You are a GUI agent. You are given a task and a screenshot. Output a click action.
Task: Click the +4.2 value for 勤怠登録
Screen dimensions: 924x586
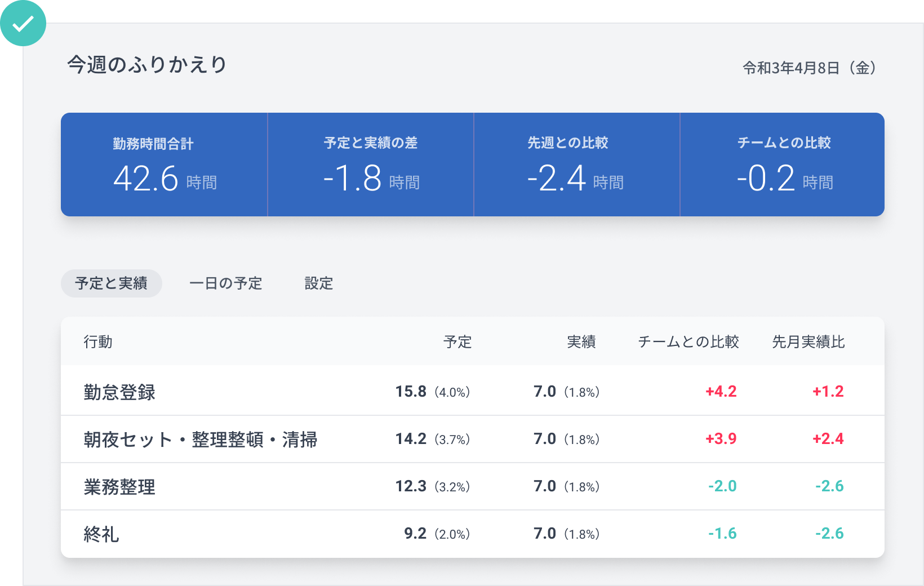pyautogui.click(x=721, y=392)
